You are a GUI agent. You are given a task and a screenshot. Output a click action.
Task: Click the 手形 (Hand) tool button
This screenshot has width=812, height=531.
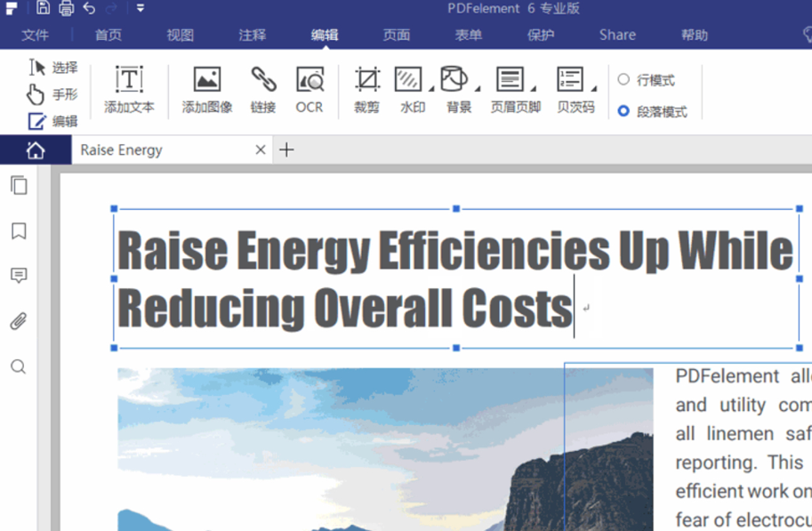tap(52, 94)
